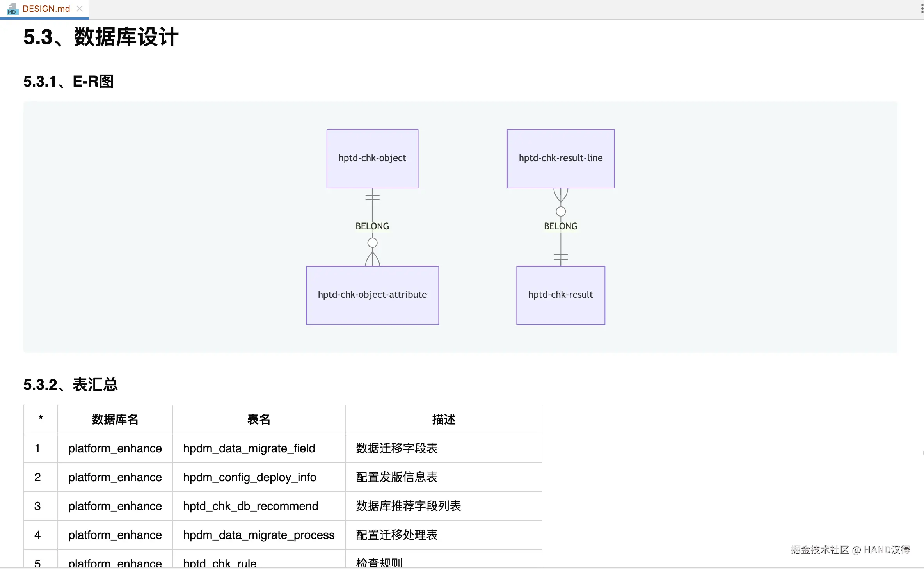924x569 pixels.
Task: Click the 描述 column header
Action: click(x=443, y=420)
